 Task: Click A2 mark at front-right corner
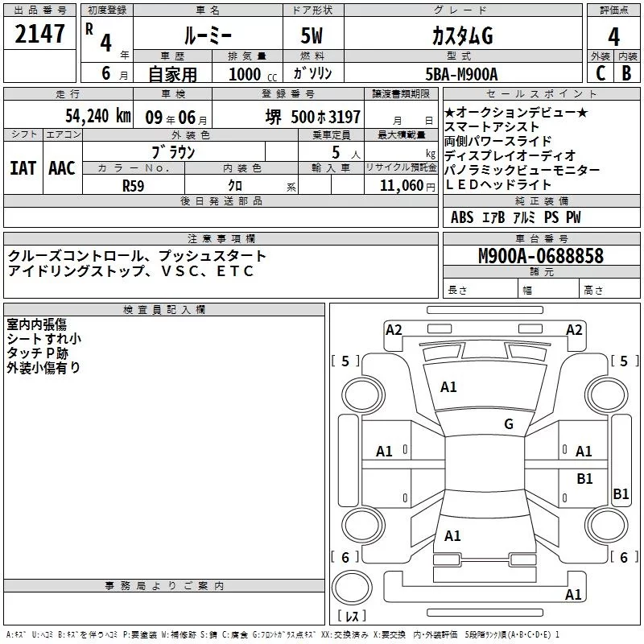coord(574,330)
